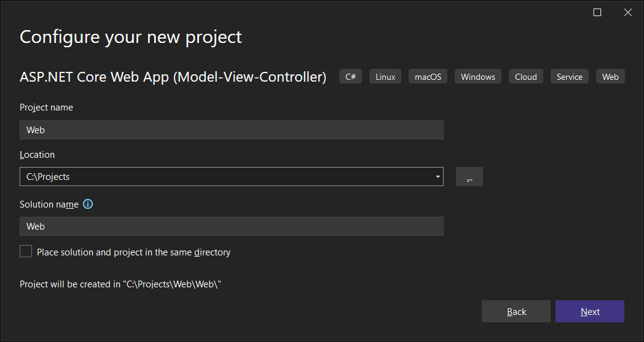Focus the Project name input field
This screenshot has width=644, height=342.
pos(232,130)
